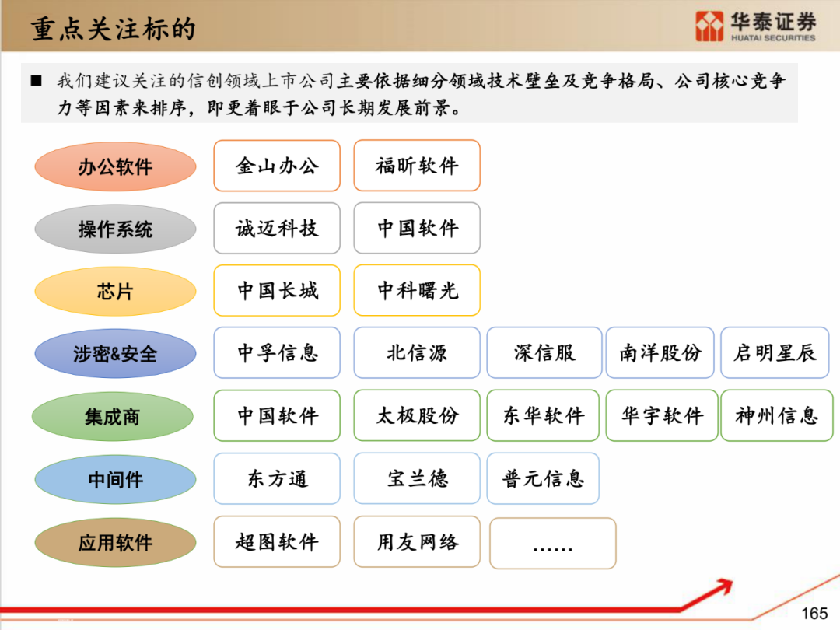Click the 东方通 box
Screen dimensions: 840x630
[277, 478]
